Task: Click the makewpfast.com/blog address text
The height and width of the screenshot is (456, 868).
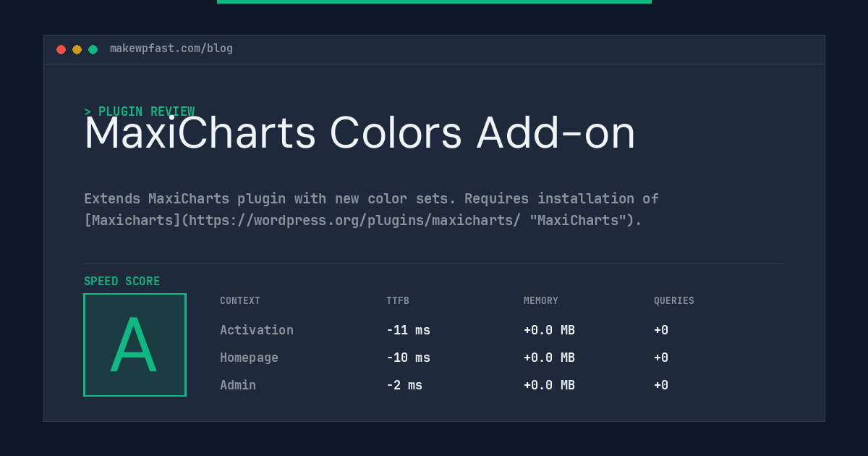Action: pos(171,48)
